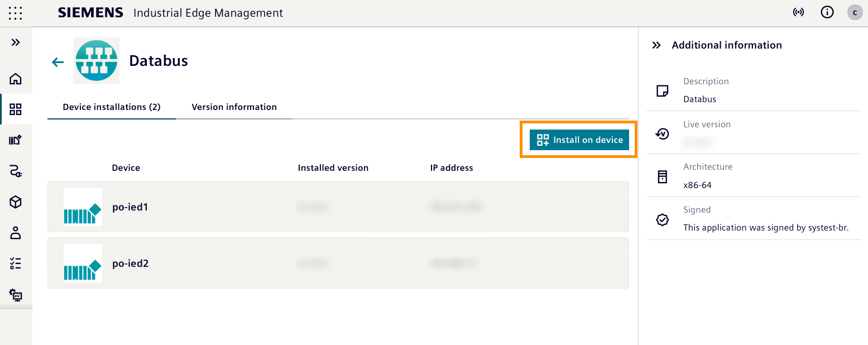Open the Home page from the sidebar

pos(16,79)
